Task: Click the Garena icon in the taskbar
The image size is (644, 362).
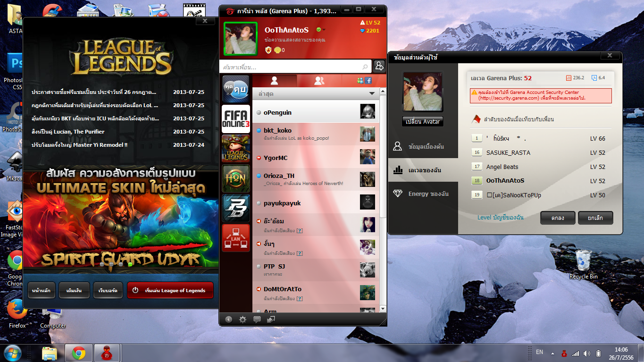Action: [107, 353]
